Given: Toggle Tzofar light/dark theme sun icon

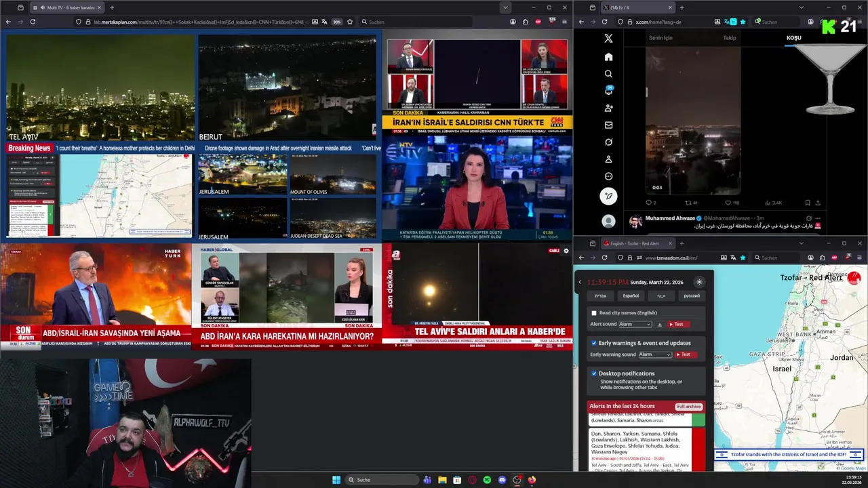Looking at the screenshot, I should click(x=699, y=282).
